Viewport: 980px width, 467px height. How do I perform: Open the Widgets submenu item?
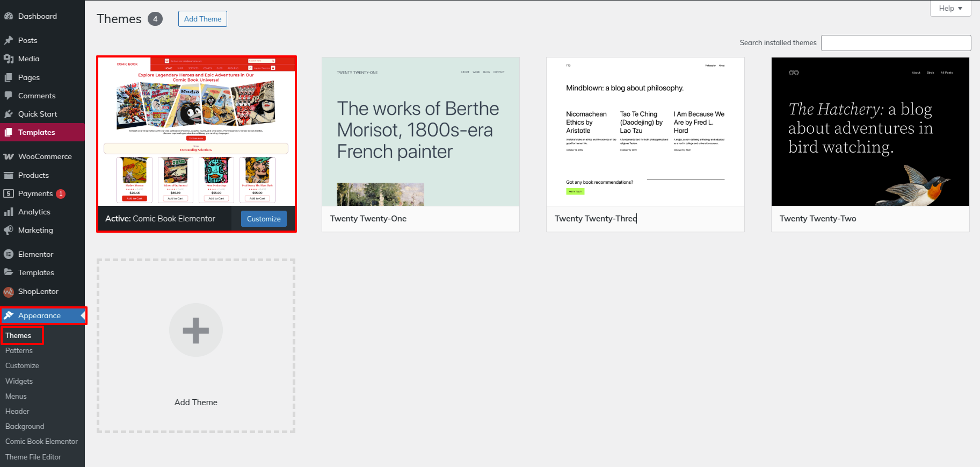point(19,381)
